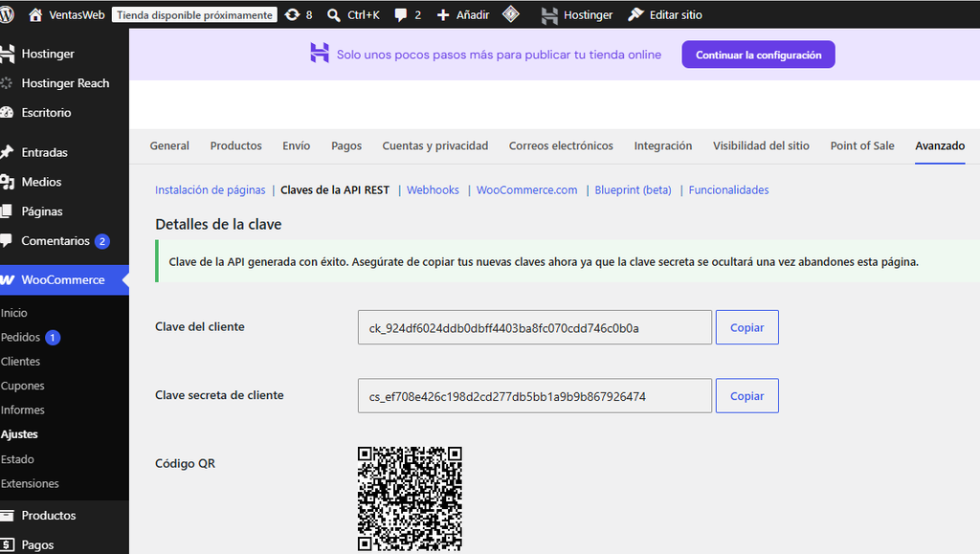Switch to the Pagos settings tab
Screen dimensions: 980x554
(346, 146)
